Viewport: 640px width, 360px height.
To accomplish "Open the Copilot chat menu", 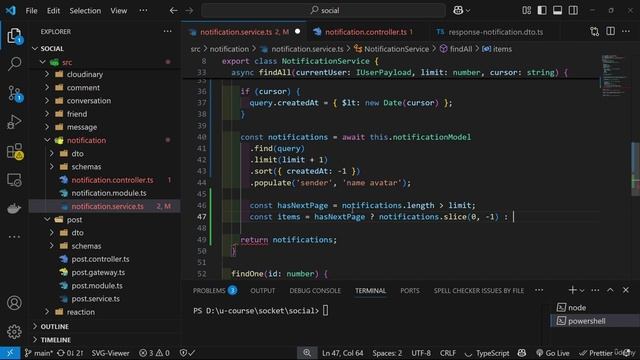I will [x=461, y=11].
